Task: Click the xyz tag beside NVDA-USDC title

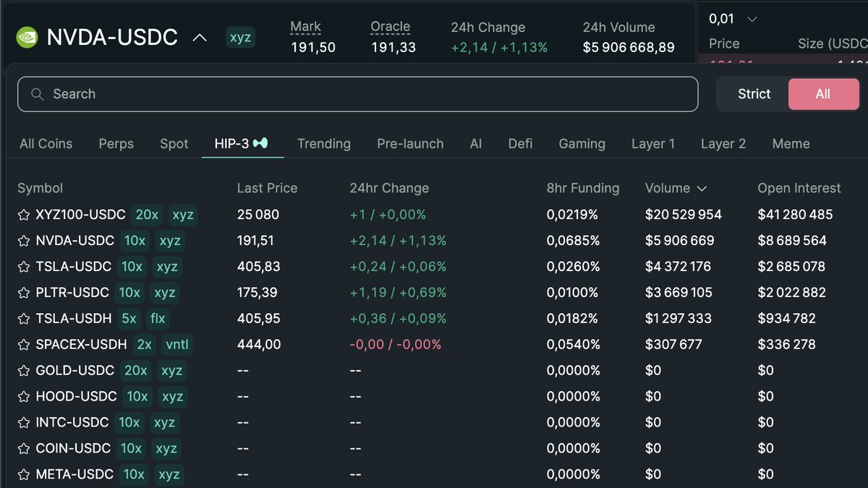Action: pyautogui.click(x=240, y=38)
